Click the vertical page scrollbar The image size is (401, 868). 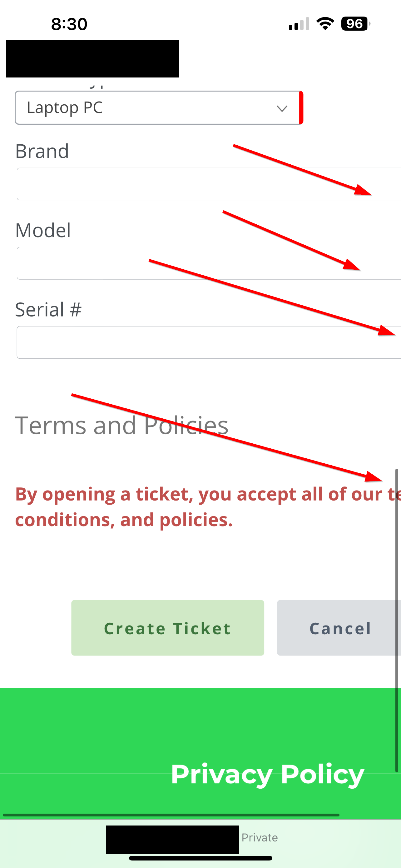click(x=397, y=620)
